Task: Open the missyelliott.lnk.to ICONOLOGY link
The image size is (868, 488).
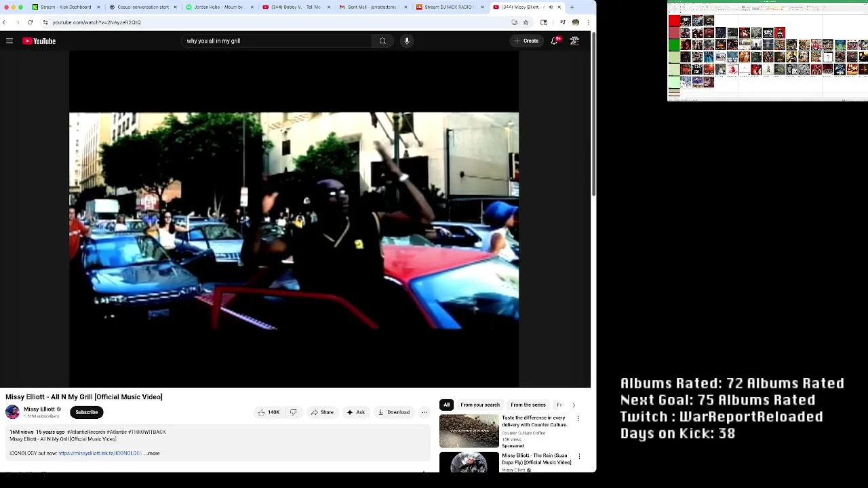Action: [x=100, y=453]
